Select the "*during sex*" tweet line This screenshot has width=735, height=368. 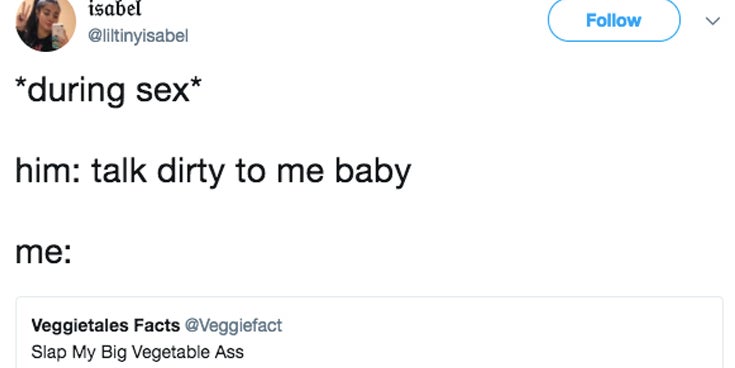[109, 90]
